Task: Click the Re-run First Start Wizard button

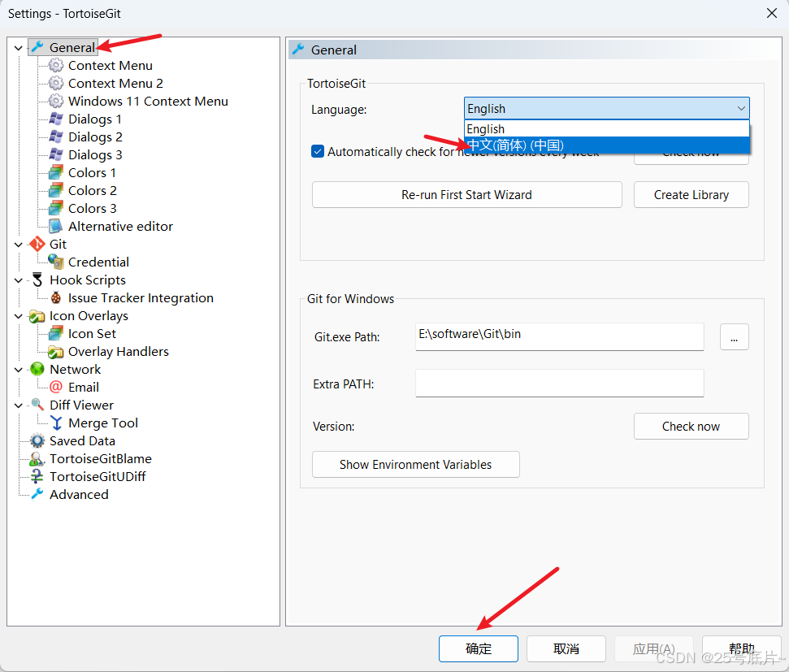Action: tap(466, 195)
